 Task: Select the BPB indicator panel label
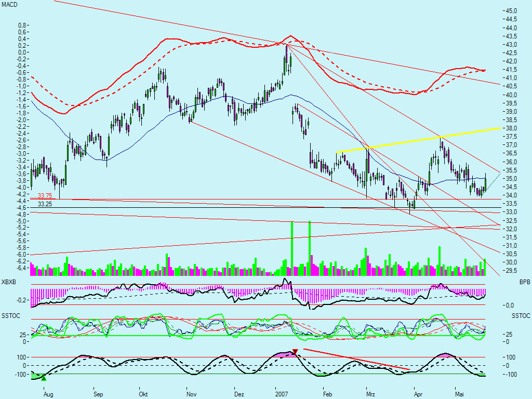tap(525, 282)
